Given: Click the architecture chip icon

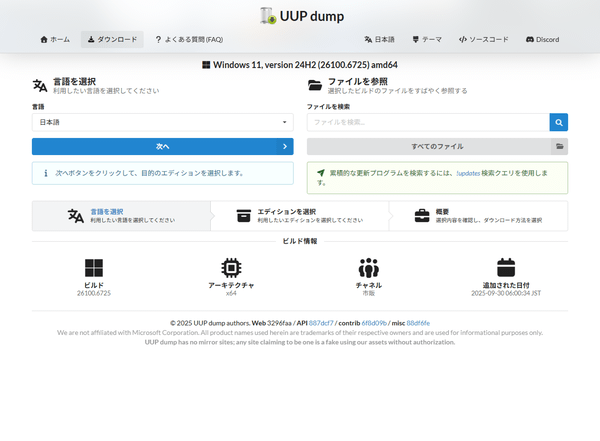Looking at the screenshot, I should click(x=231, y=268).
